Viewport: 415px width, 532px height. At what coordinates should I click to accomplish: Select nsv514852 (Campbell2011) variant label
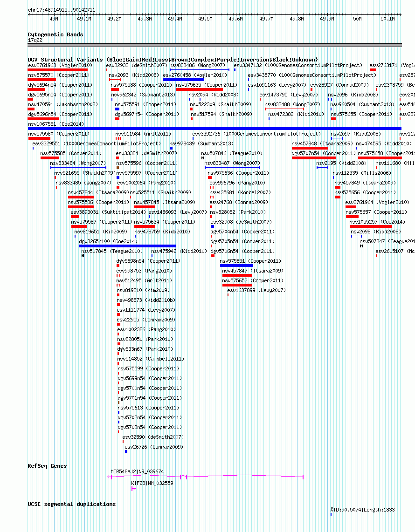point(151,359)
